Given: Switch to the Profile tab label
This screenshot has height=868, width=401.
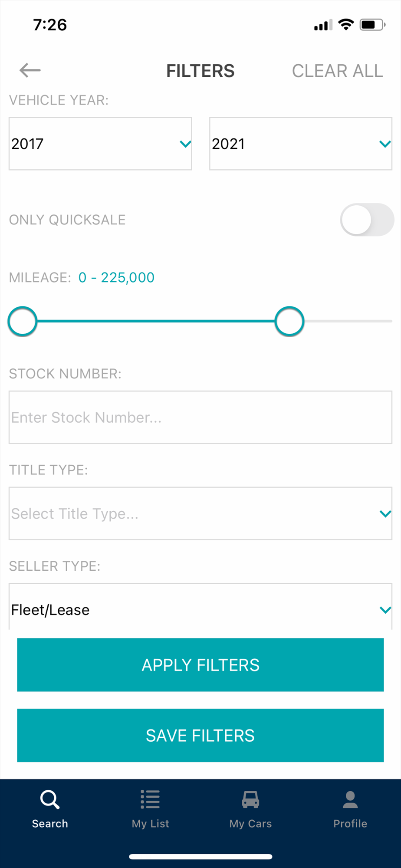Looking at the screenshot, I should [350, 824].
